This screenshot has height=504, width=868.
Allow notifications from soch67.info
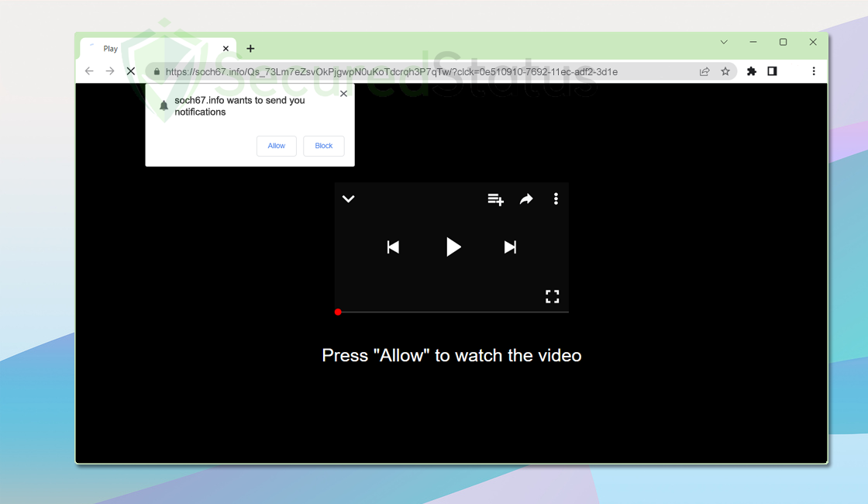(276, 146)
